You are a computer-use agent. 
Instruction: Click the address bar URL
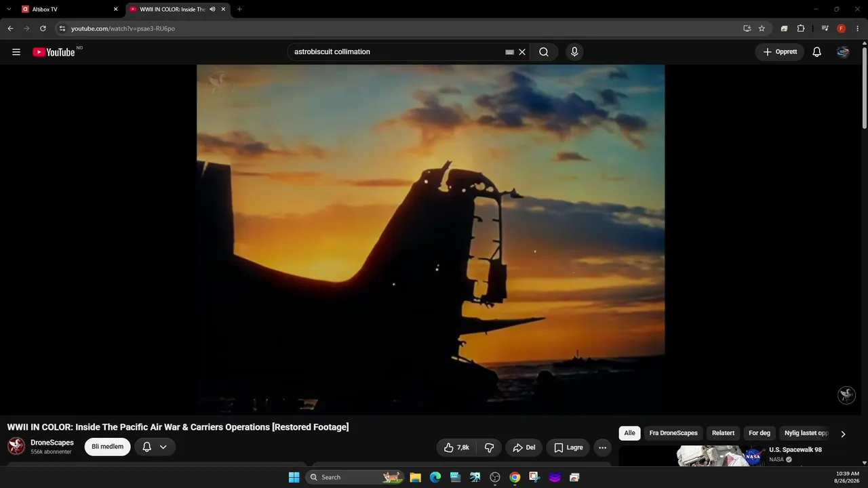(123, 28)
